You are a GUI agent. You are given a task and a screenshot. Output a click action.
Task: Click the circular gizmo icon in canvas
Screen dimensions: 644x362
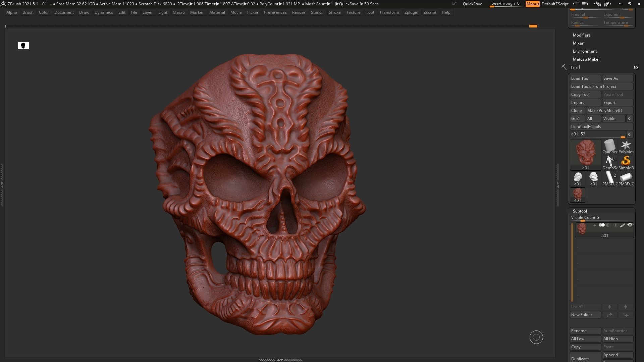(x=536, y=337)
